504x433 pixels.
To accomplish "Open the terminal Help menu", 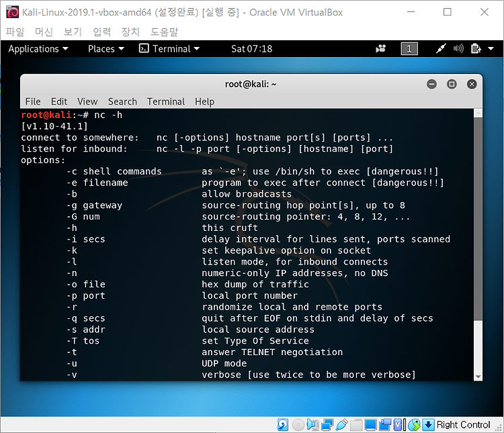I will [x=205, y=101].
